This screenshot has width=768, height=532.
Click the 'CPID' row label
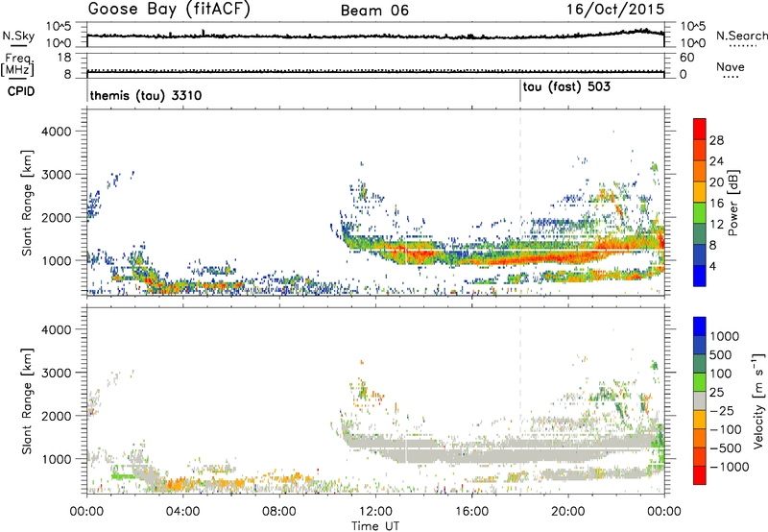click(21, 91)
